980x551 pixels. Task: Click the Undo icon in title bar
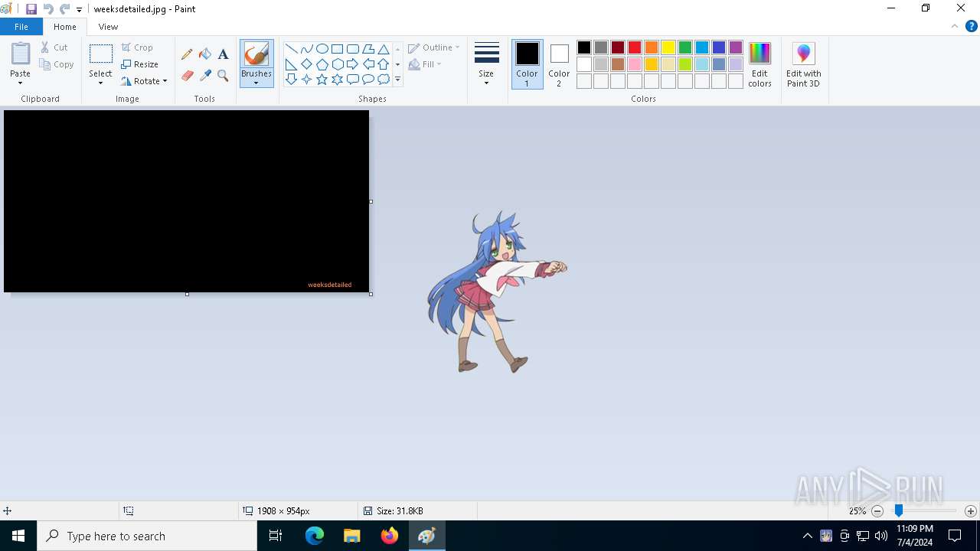(x=48, y=9)
